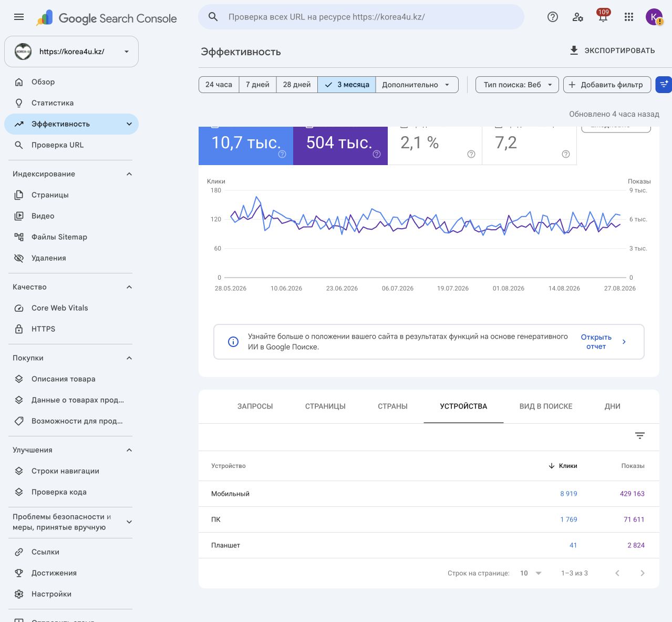
Task: Click the blue filter sparkle button
Action: tap(664, 85)
